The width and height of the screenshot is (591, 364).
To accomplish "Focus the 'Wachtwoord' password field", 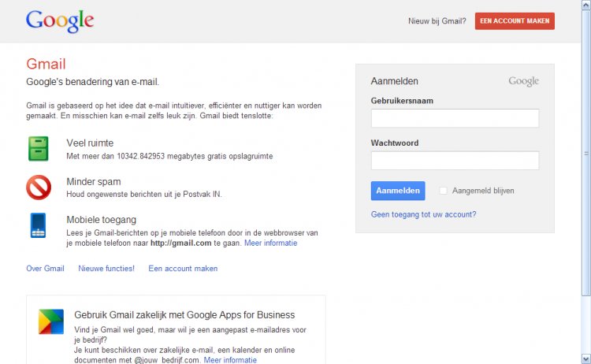I will click(455, 161).
